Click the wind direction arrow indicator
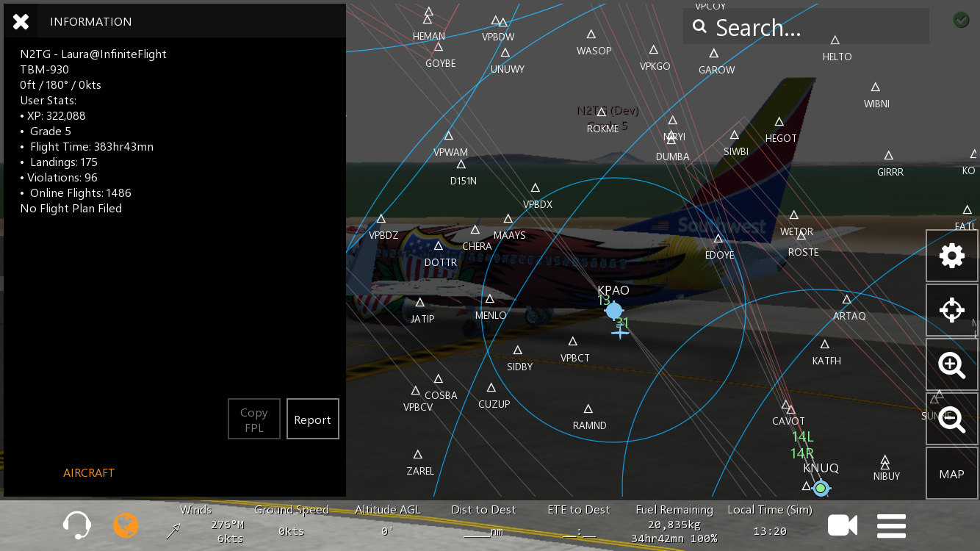Image resolution: width=980 pixels, height=551 pixels. 173,531
